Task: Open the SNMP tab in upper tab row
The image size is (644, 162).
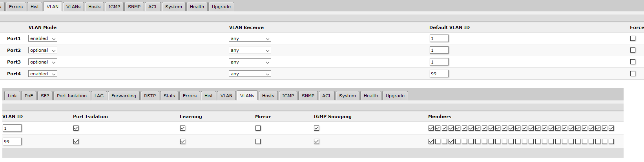Action: (134, 7)
